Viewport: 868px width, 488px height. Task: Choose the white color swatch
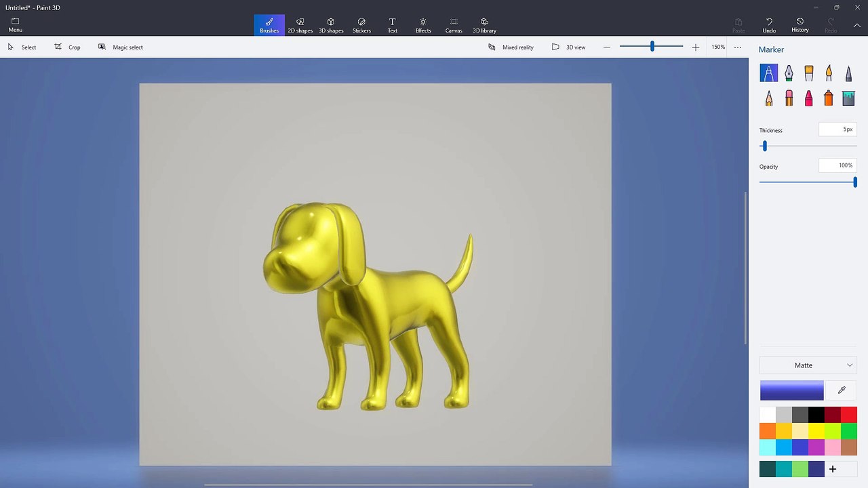click(x=768, y=415)
